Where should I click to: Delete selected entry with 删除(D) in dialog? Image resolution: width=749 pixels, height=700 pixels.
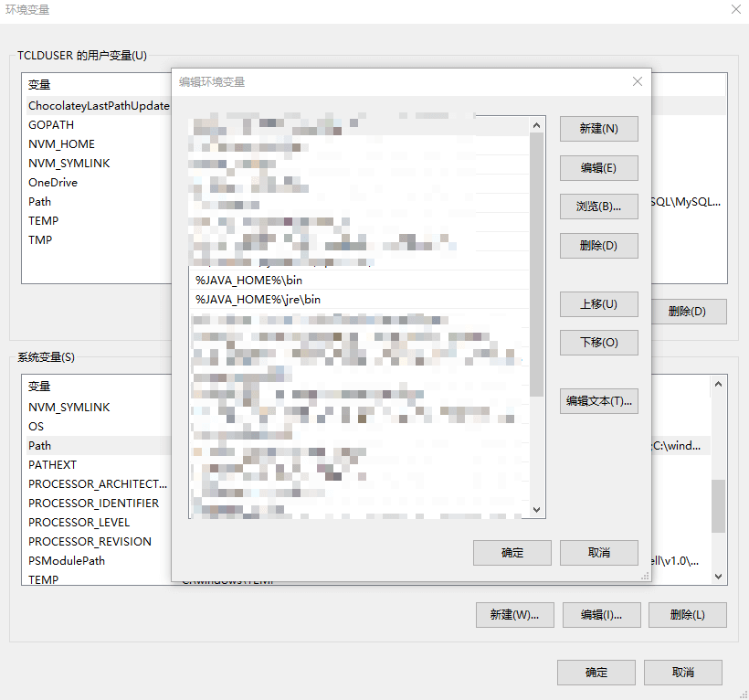[x=598, y=246]
